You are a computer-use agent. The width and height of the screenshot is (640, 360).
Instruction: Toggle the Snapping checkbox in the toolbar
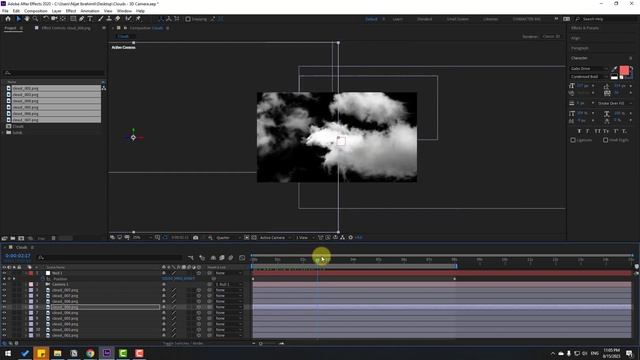point(188,19)
